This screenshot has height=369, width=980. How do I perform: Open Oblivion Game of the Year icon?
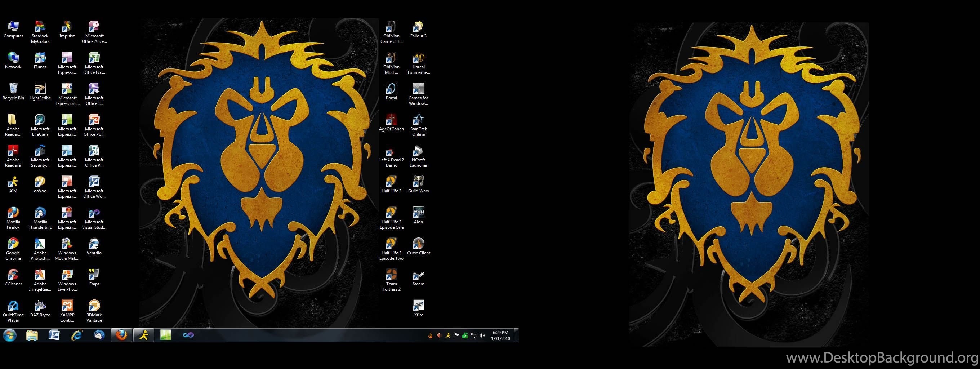click(x=392, y=32)
